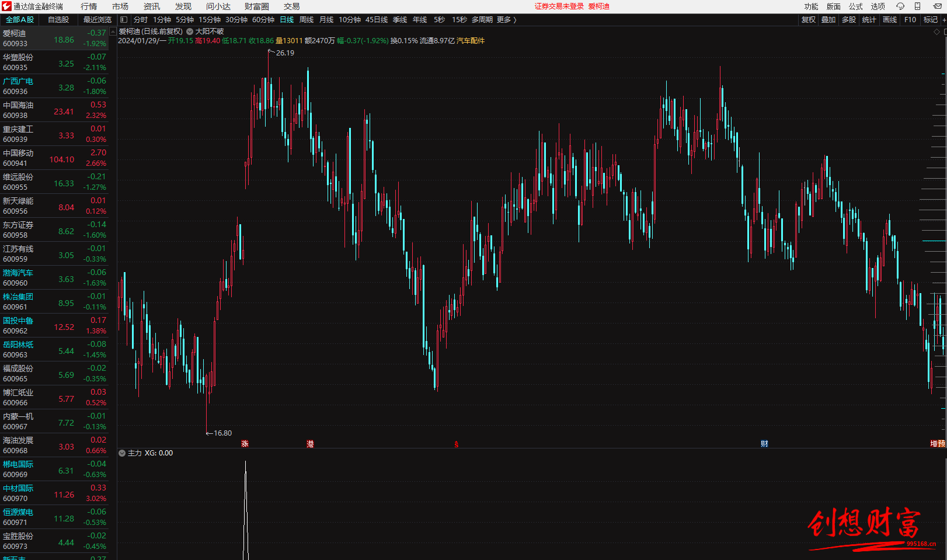Click the 统计 toolbar button
947x560 pixels.
(869, 20)
